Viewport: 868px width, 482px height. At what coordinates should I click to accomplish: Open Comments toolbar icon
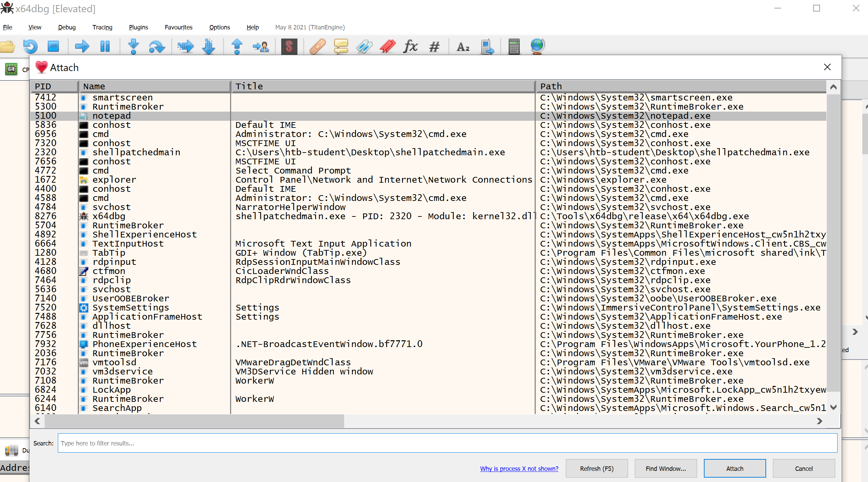[x=341, y=46]
